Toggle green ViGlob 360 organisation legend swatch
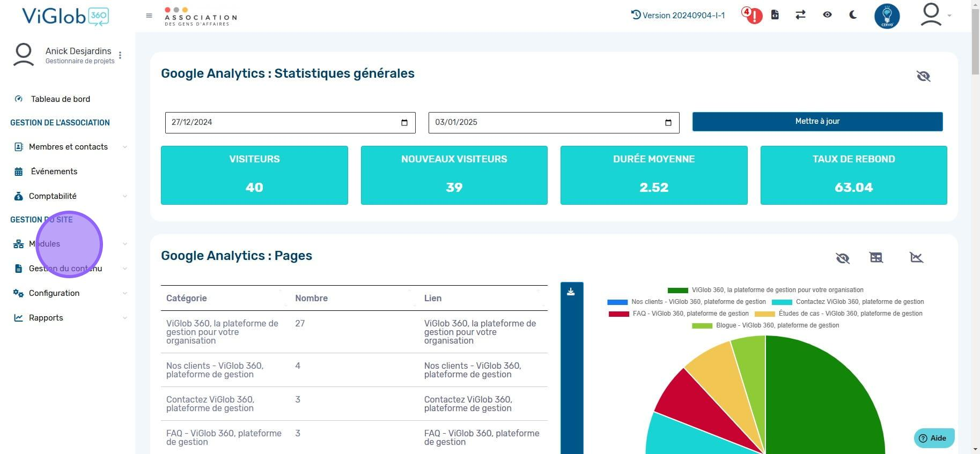980x454 pixels. 677,290
